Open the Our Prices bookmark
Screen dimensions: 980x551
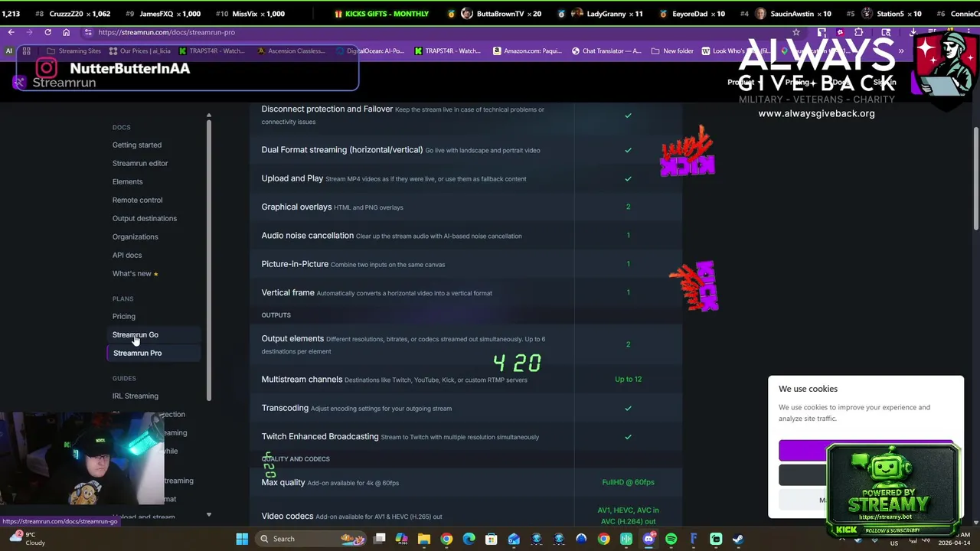tap(139, 51)
